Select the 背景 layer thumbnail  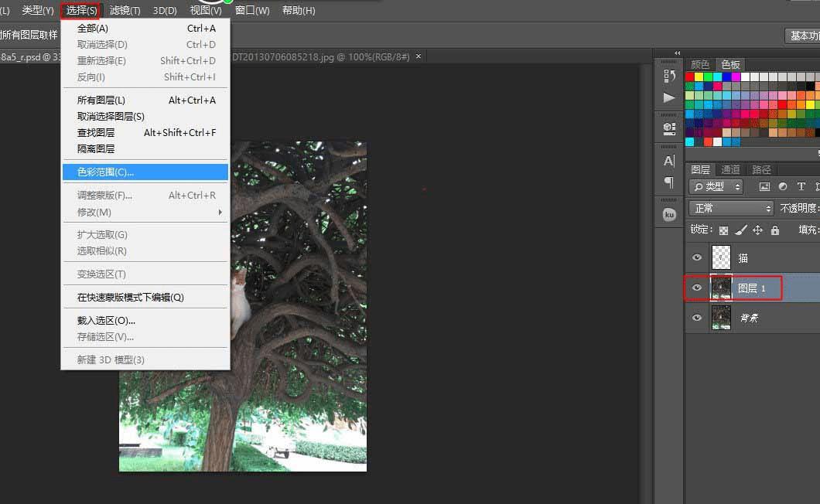coord(721,318)
